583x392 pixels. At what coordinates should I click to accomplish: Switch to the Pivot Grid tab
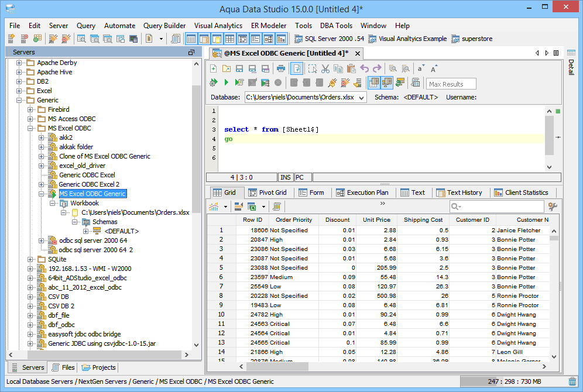[268, 192]
